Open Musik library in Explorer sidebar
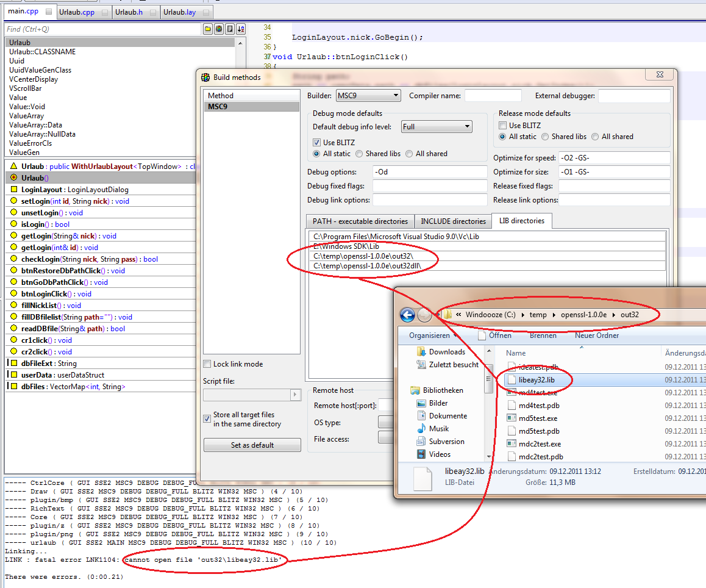 pyautogui.click(x=439, y=429)
